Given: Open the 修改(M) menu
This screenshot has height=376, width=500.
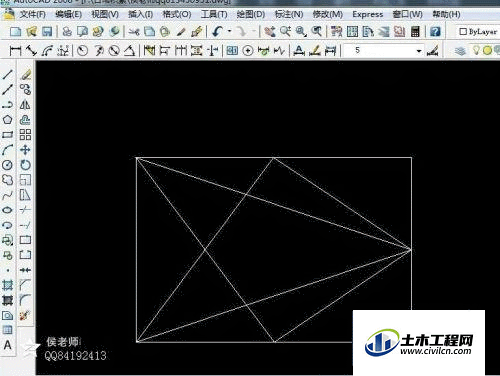Looking at the screenshot, I should click(x=327, y=14).
